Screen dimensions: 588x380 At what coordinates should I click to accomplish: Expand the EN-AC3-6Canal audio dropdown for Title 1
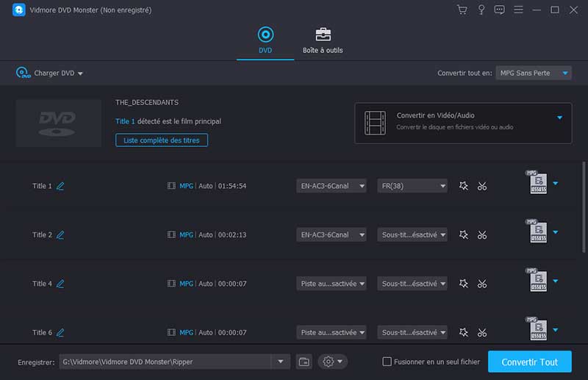(331, 186)
